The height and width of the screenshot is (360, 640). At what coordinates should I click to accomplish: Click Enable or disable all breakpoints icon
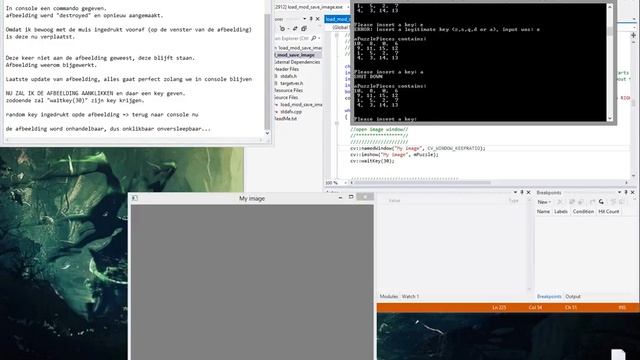click(580, 202)
